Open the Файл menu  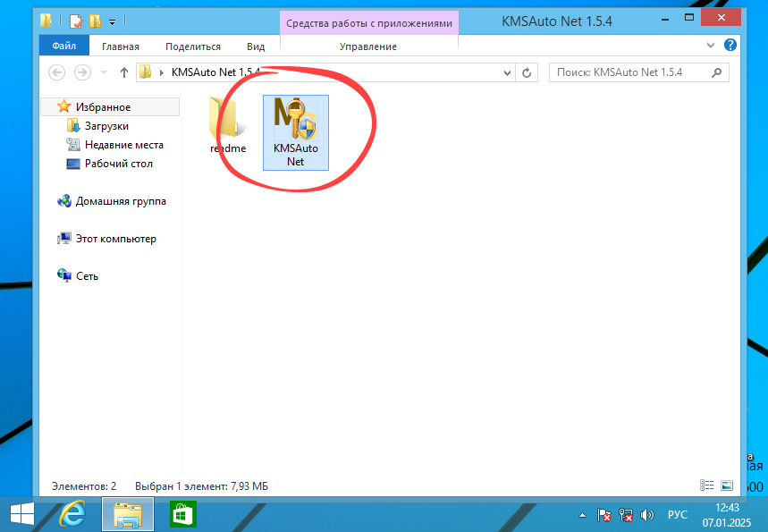(63, 46)
